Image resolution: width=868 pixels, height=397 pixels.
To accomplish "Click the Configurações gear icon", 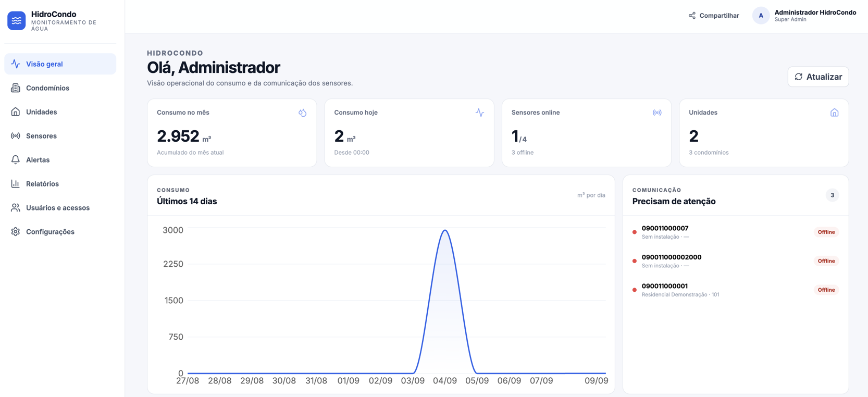I will (x=16, y=232).
